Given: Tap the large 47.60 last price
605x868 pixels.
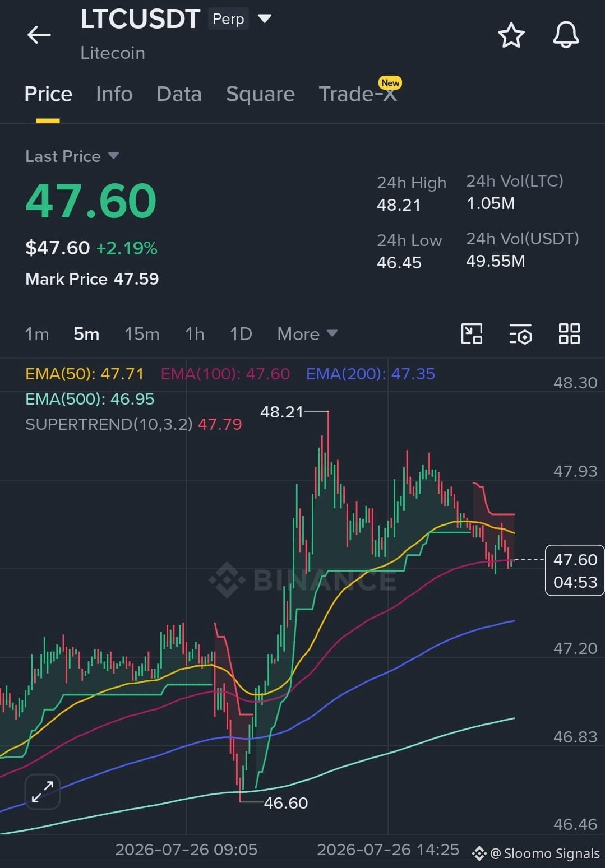Looking at the screenshot, I should click(91, 201).
